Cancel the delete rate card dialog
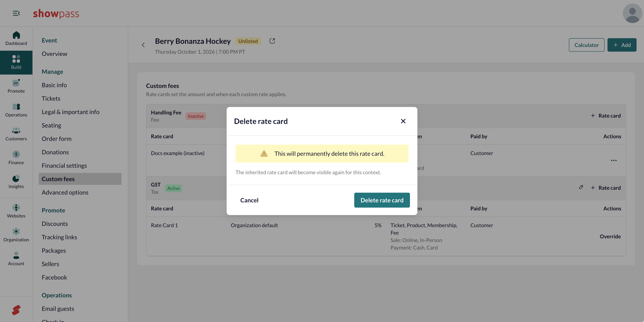Screen dimensions: 644x322 (249, 200)
